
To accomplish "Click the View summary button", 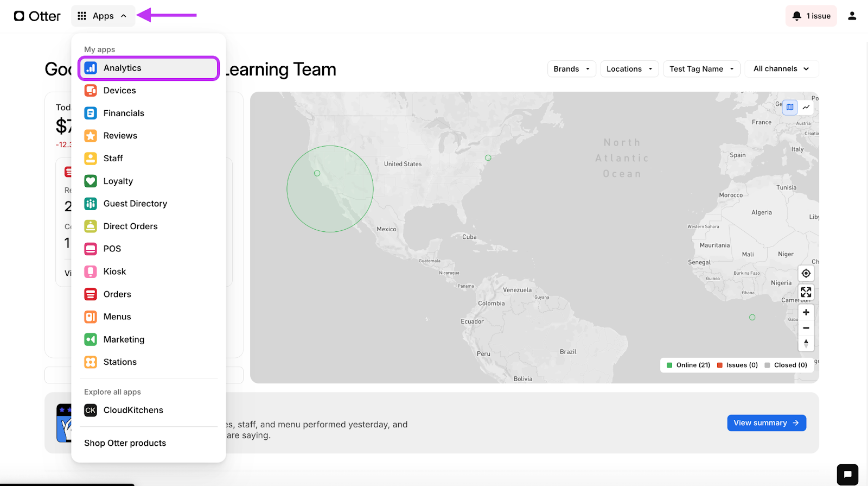I will (766, 423).
